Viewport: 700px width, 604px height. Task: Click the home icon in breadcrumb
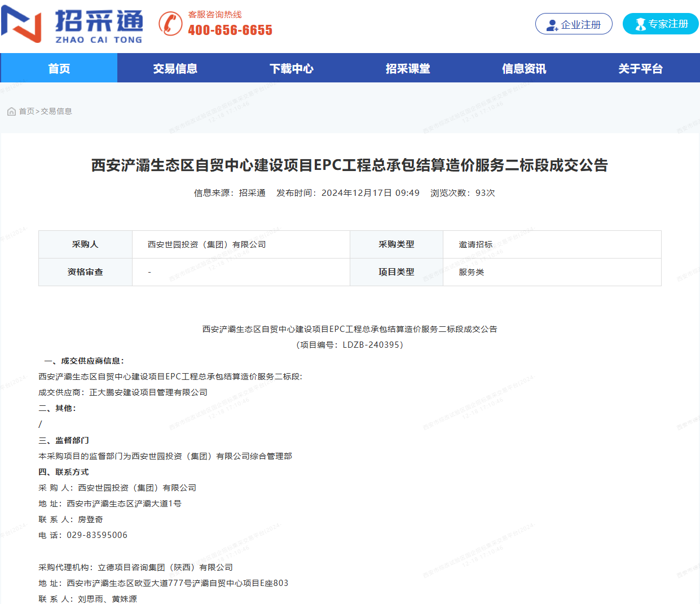point(11,112)
